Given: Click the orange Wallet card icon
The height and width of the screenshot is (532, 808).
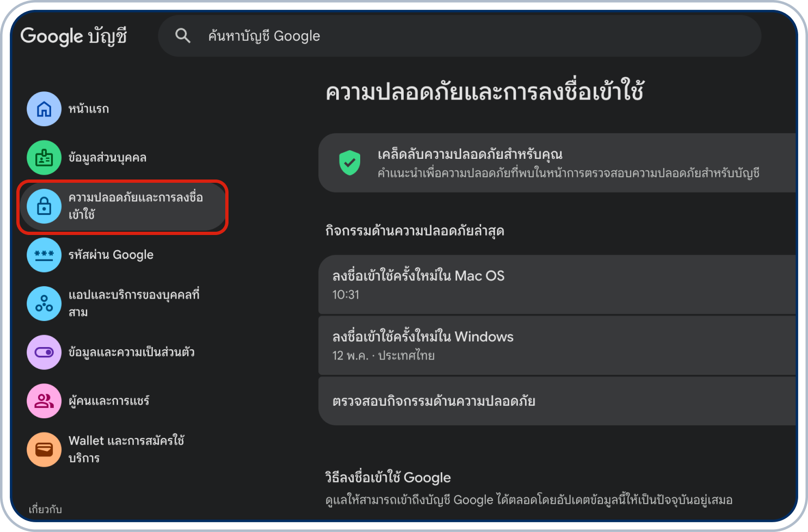Looking at the screenshot, I should 44,449.
